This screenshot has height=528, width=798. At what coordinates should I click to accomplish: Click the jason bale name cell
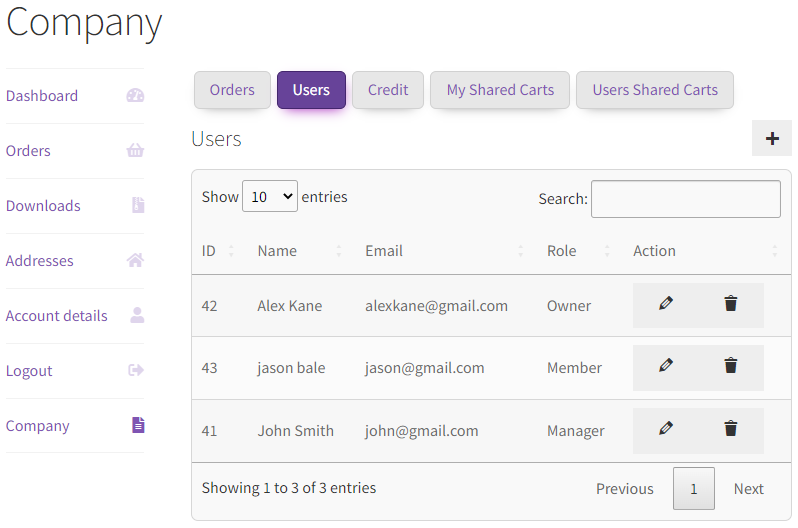point(291,368)
